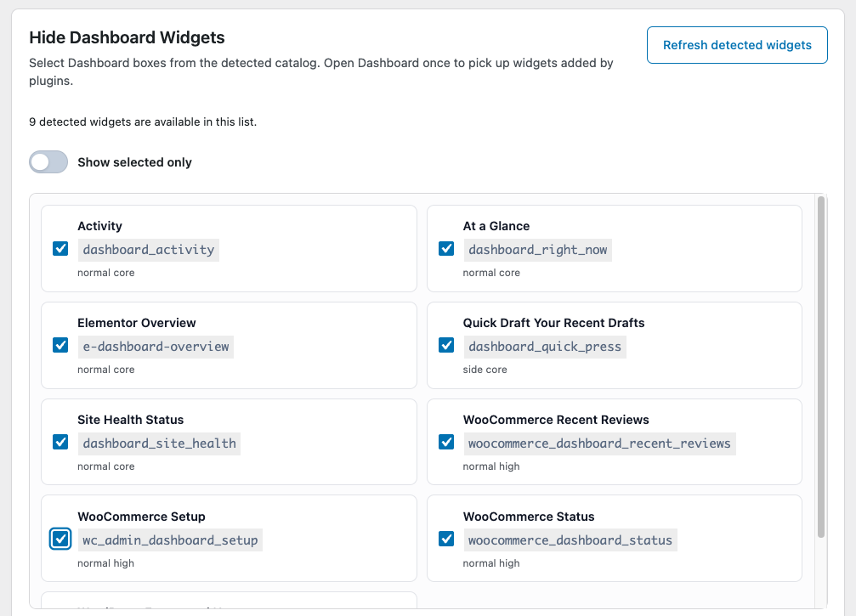Uncheck the Site Health Status checkbox
Image resolution: width=856 pixels, height=616 pixels.
click(60, 442)
